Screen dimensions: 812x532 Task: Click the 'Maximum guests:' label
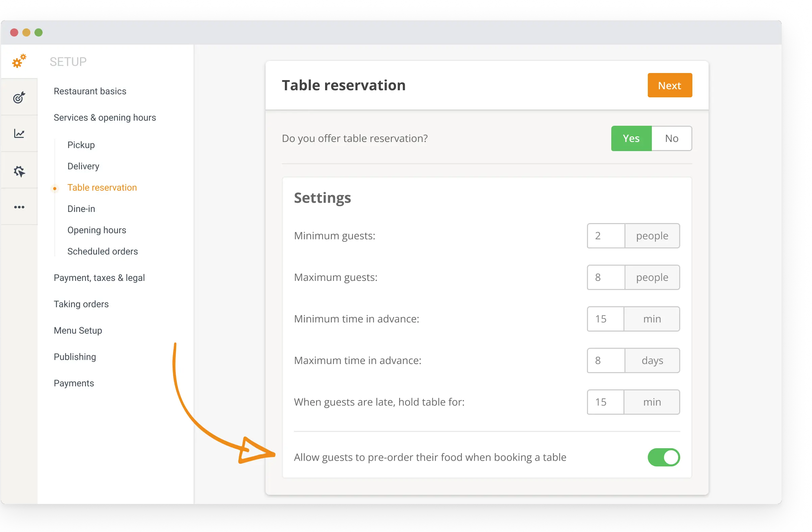coord(336,277)
